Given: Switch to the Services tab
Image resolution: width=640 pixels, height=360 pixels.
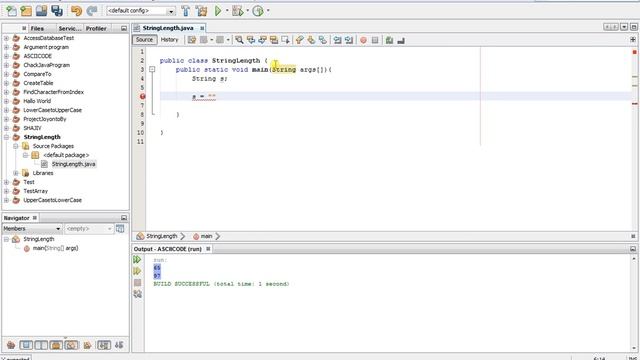Looking at the screenshot, I should [x=69, y=28].
